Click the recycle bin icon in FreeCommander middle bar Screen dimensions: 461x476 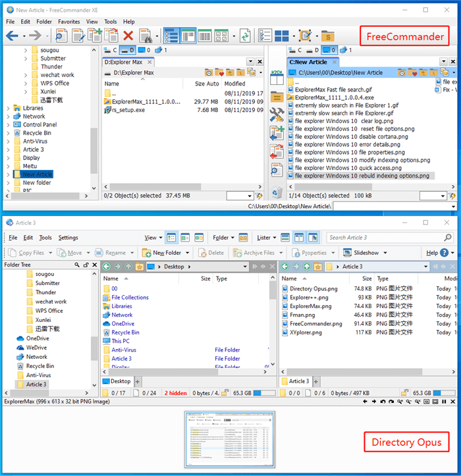pyautogui.click(x=277, y=192)
